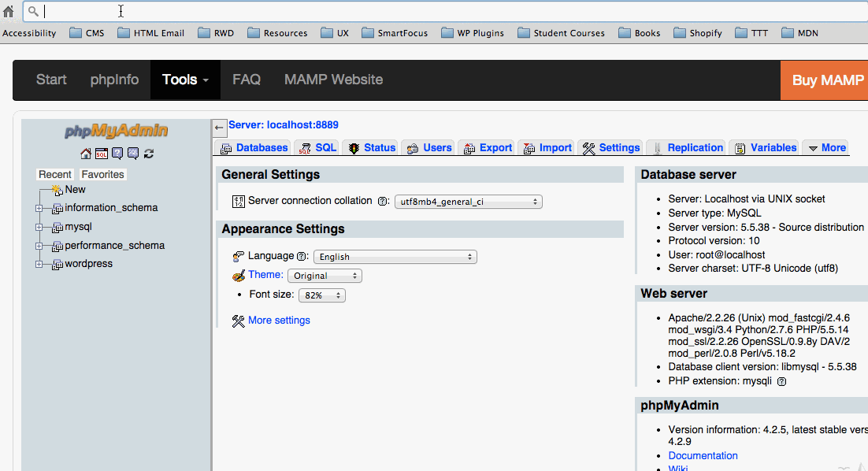Reload navigation panel icon
The width and height of the screenshot is (868, 471).
pyautogui.click(x=148, y=154)
